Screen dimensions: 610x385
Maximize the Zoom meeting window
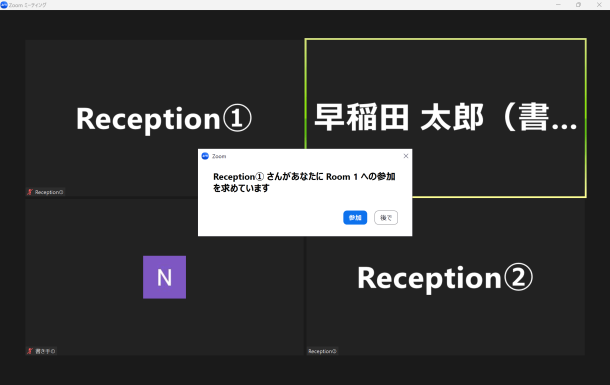click(578, 5)
